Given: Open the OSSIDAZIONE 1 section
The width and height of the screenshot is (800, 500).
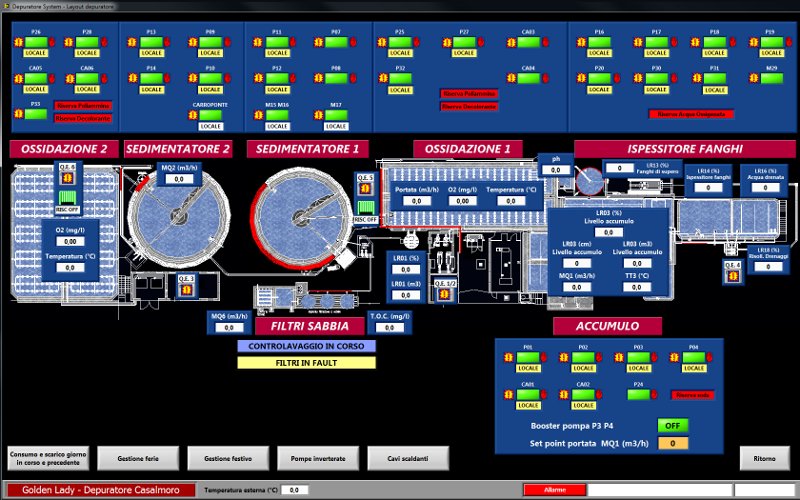Looking at the screenshot, I should tap(468, 149).
